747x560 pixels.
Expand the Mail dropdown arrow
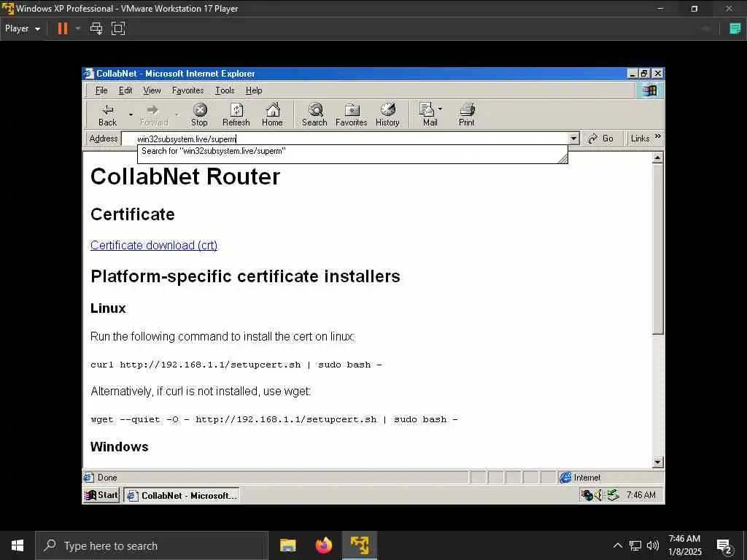click(440, 109)
